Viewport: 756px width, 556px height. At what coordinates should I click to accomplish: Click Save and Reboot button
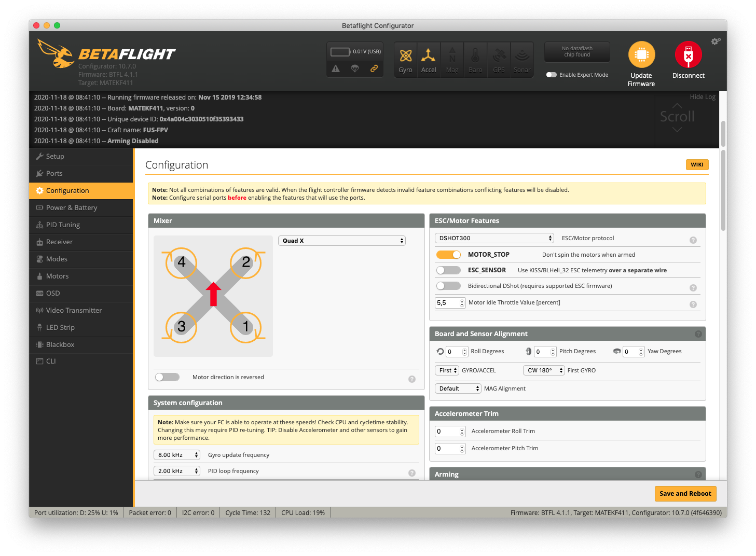pos(685,494)
